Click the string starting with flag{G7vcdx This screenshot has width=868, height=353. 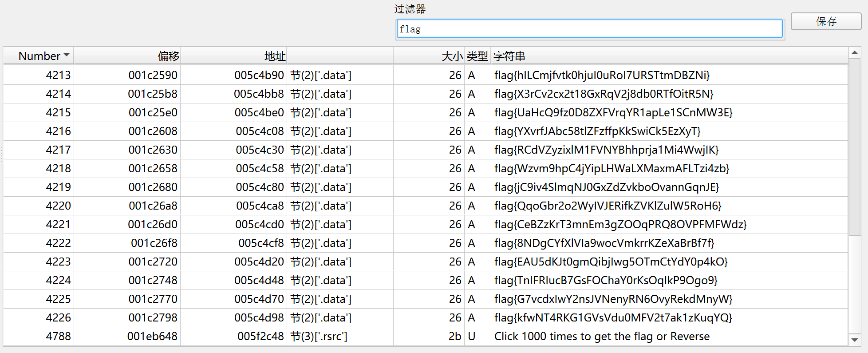(x=613, y=299)
